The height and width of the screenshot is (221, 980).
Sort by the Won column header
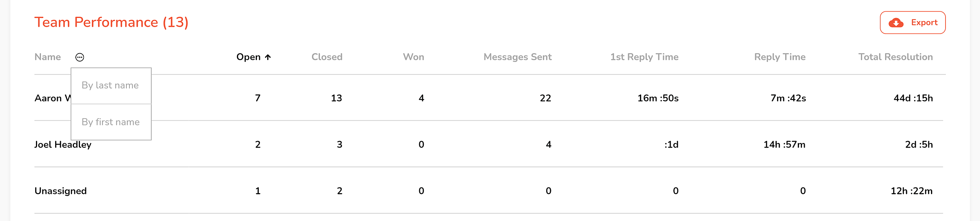coord(413,57)
